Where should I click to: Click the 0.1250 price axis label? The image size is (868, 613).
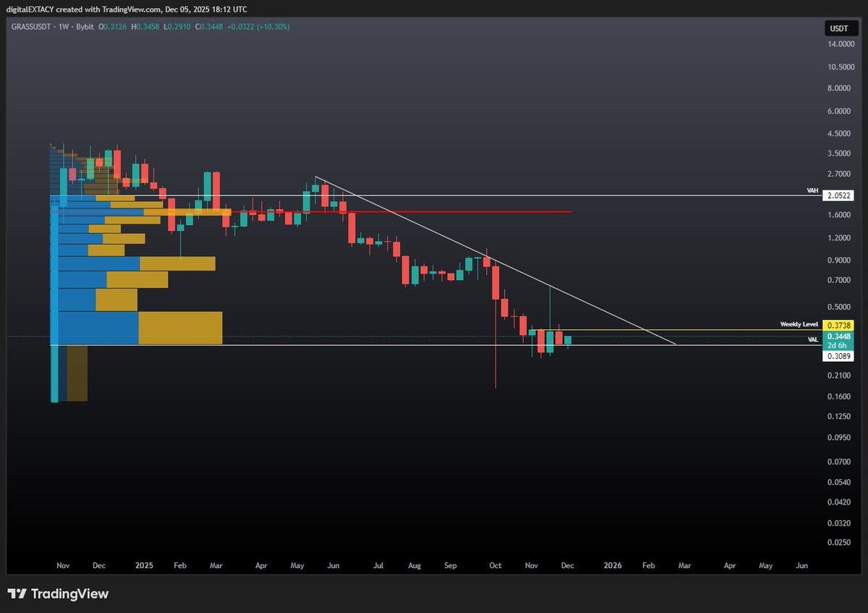pyautogui.click(x=841, y=416)
